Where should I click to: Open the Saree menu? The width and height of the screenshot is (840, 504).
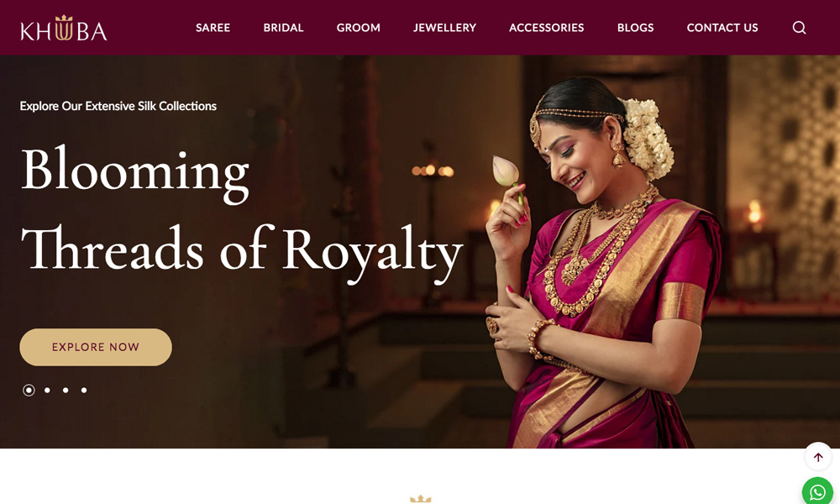[x=213, y=28]
